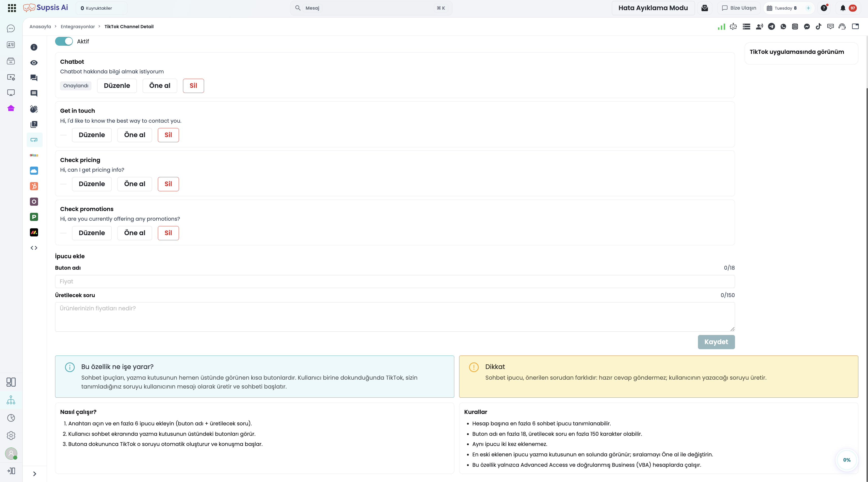Open the eye visibility section icon
Image resolution: width=868 pixels, height=482 pixels.
coord(34,63)
